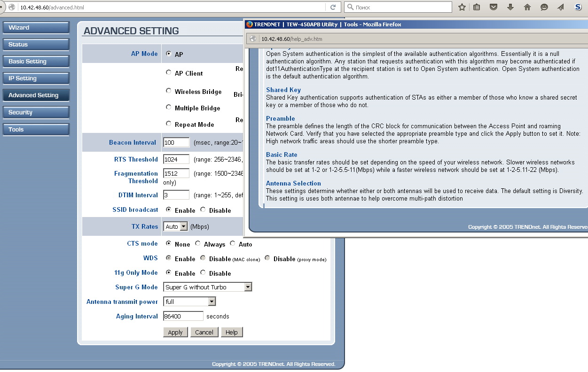This screenshot has width=588, height=372.
Task: Open the Status page
Action: 36,45
